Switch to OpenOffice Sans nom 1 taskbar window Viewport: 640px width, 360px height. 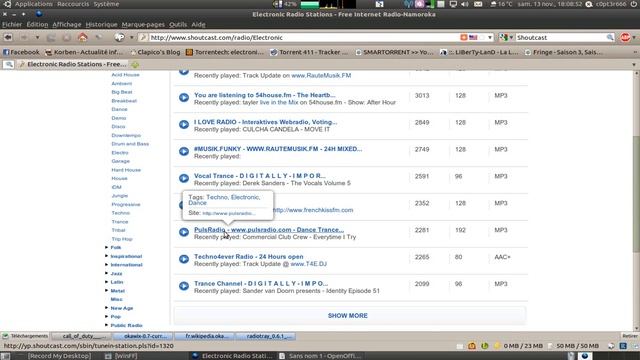tap(320, 356)
